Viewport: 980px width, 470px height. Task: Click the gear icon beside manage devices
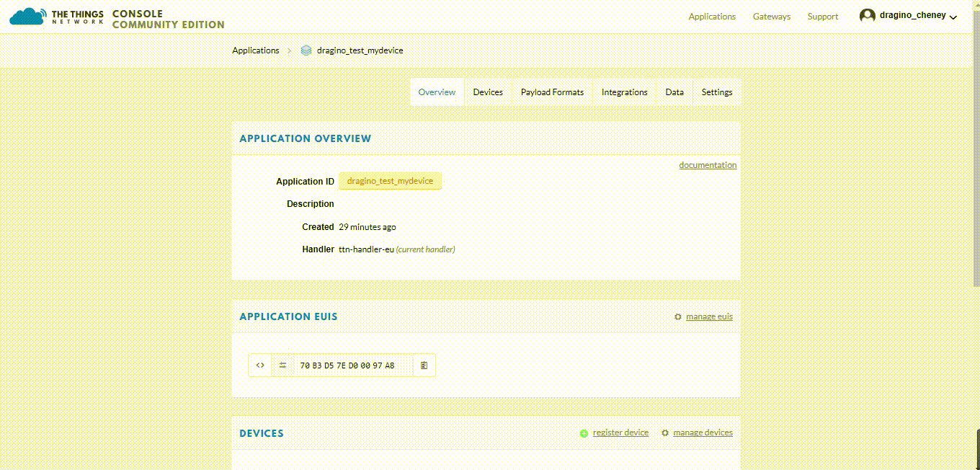pos(665,433)
